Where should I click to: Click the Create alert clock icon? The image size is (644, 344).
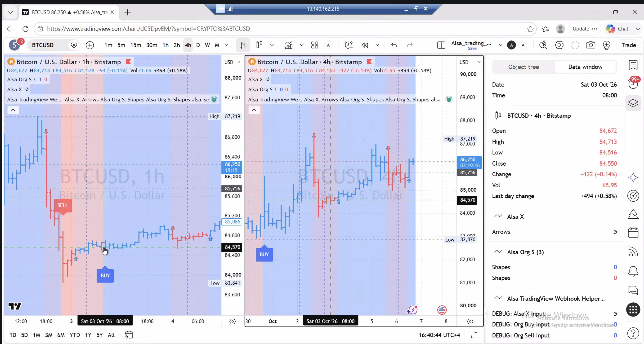tap(349, 45)
